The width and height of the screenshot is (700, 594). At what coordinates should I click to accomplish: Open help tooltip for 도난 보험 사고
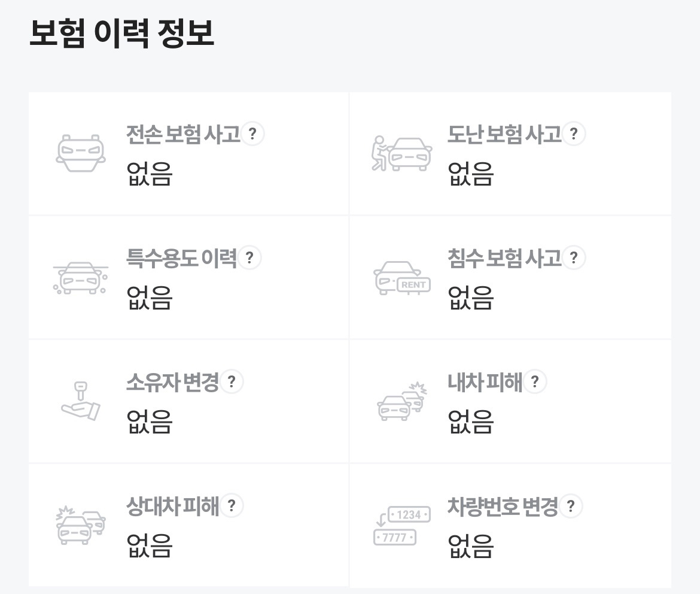coord(574,134)
